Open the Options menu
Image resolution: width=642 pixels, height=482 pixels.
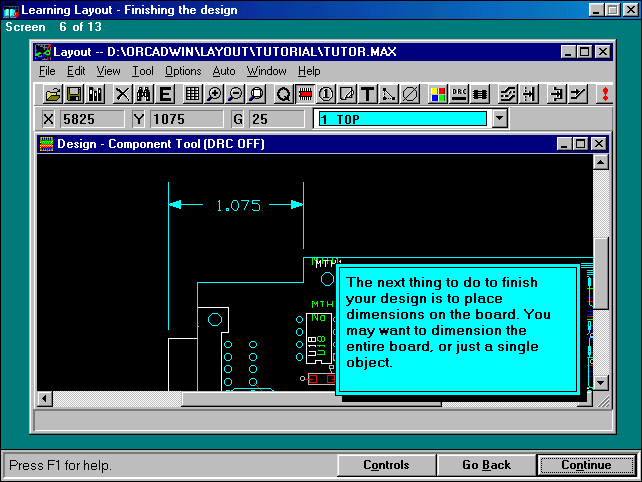[183, 71]
